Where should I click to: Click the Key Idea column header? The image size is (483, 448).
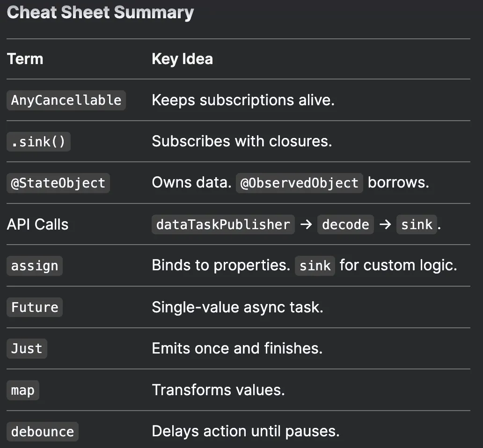[182, 59]
